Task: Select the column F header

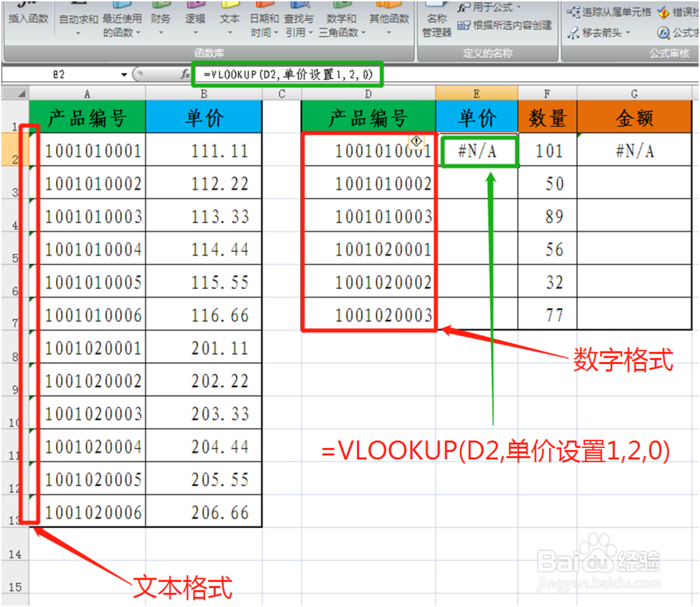Action: (547, 93)
